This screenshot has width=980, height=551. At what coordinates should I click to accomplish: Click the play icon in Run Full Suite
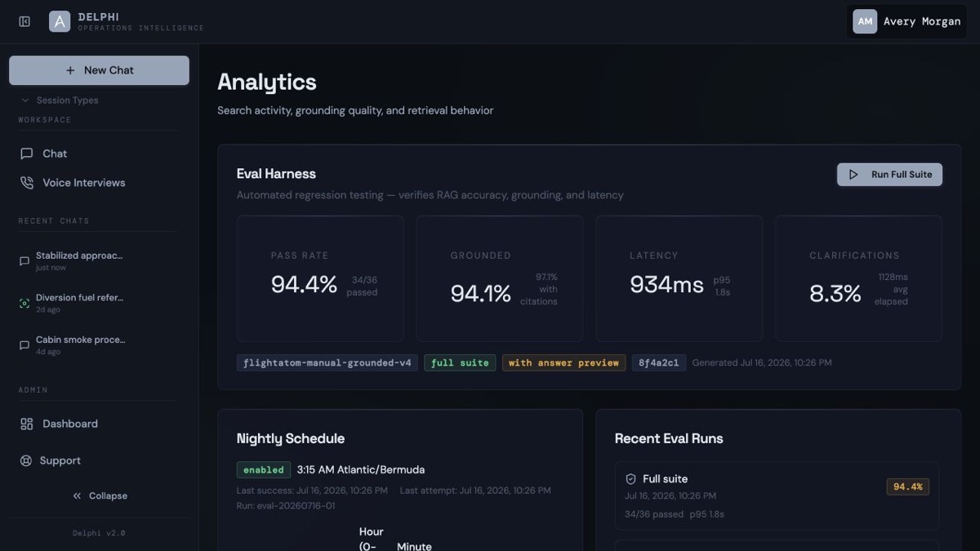pyautogui.click(x=853, y=175)
